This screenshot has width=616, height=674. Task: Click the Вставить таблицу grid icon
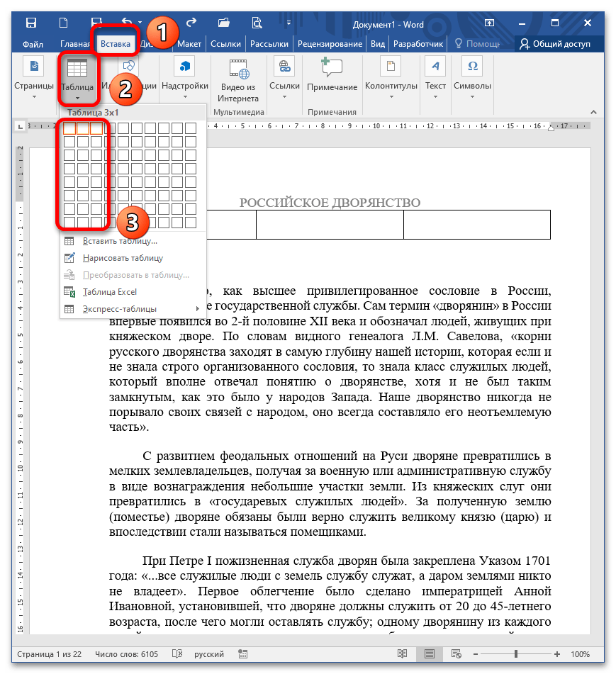point(69,241)
